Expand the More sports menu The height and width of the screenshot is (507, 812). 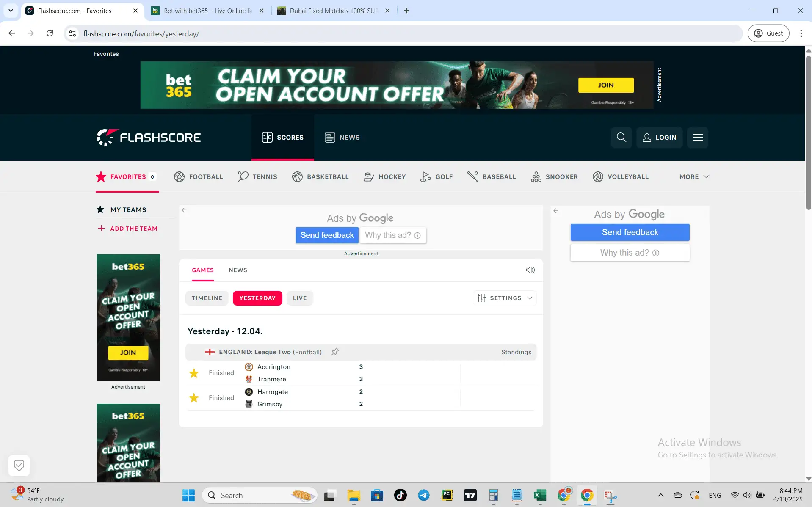694,176
